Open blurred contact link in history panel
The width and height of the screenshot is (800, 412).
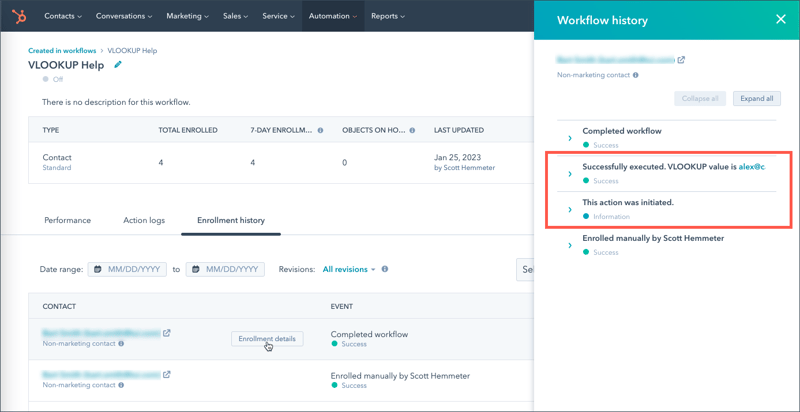(615, 60)
